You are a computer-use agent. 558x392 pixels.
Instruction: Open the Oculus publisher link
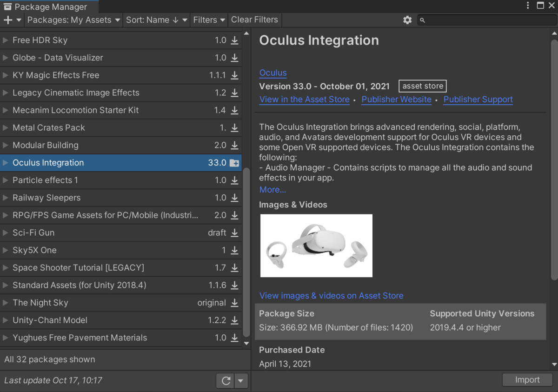273,73
